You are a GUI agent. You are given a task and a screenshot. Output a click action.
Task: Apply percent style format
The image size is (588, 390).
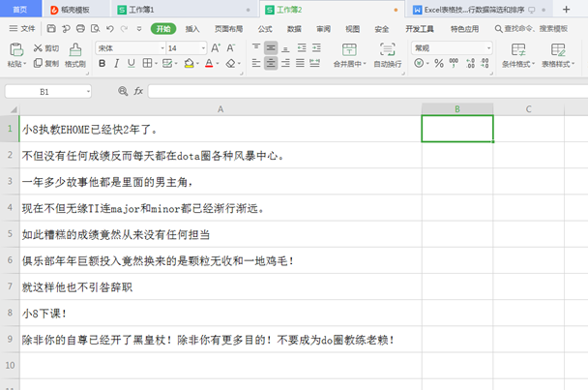(x=439, y=63)
